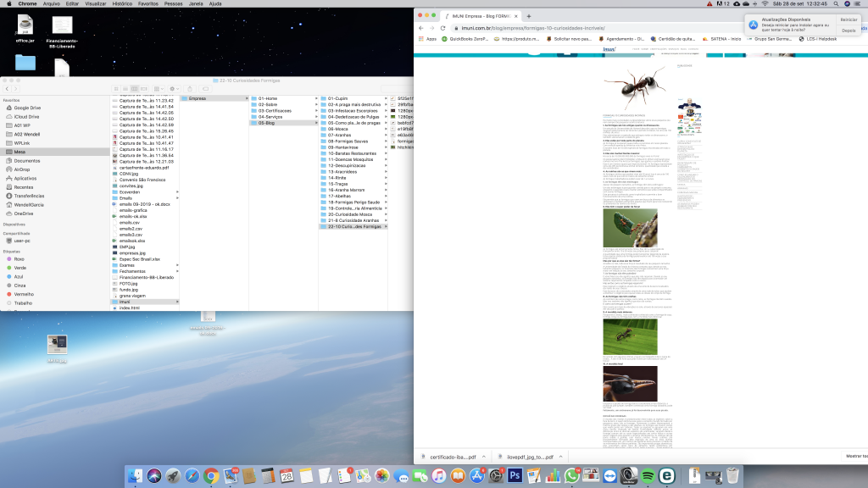Viewport: 868px width, 488px height.
Task: Switch Finder to list view
Action: click(125, 88)
